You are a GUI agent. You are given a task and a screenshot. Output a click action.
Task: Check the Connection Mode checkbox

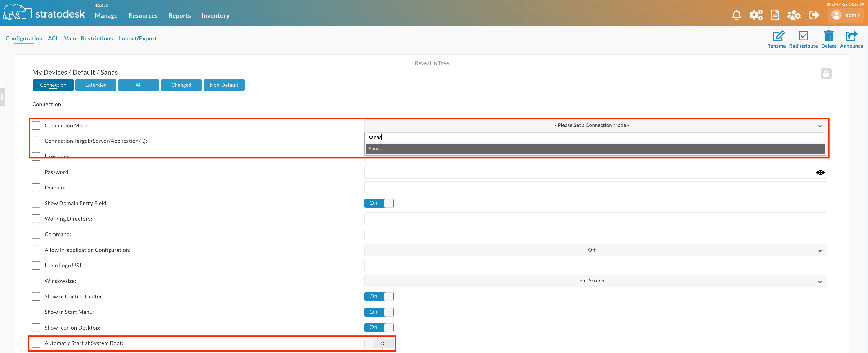tap(36, 126)
